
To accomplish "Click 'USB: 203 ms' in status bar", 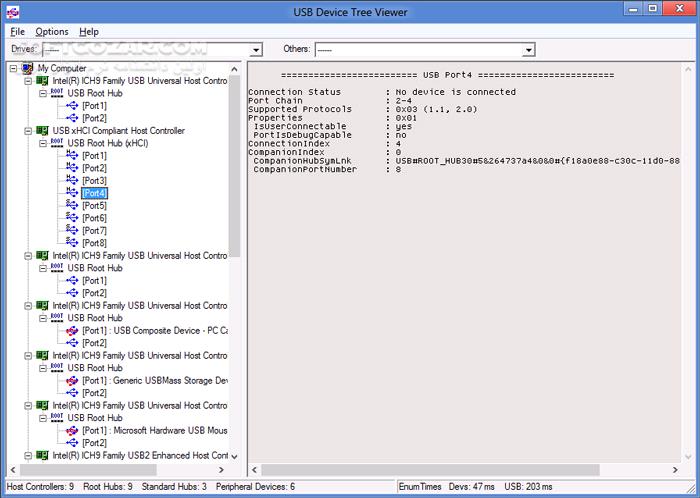I will pos(528,486).
